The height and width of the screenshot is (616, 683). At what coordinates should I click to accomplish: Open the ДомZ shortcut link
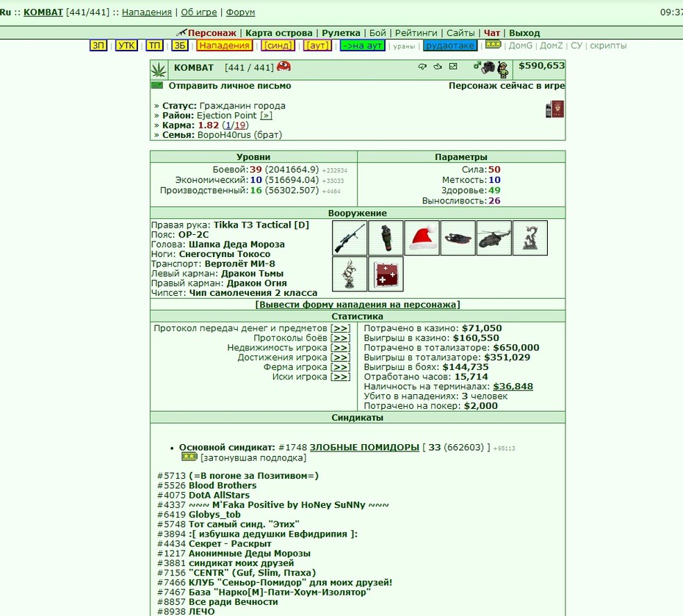point(552,46)
